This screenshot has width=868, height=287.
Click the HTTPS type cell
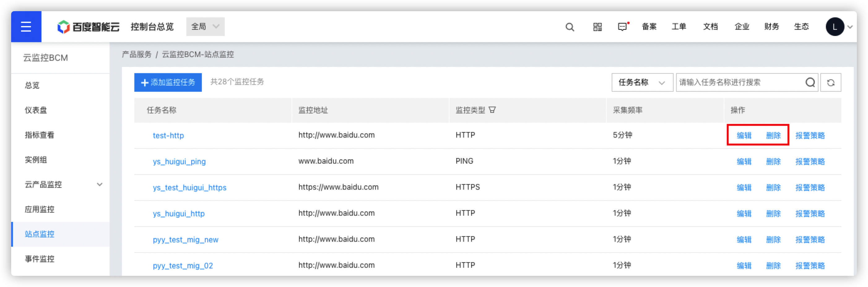(468, 187)
